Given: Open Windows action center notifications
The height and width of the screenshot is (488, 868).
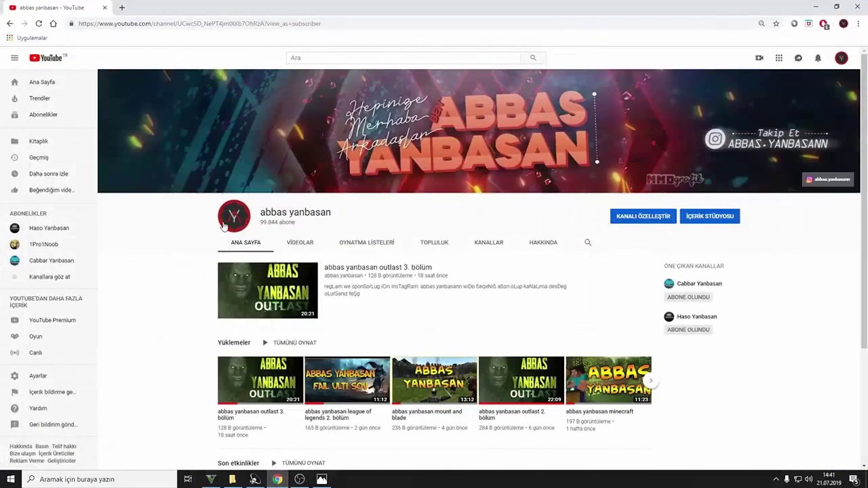Looking at the screenshot, I should [x=854, y=479].
